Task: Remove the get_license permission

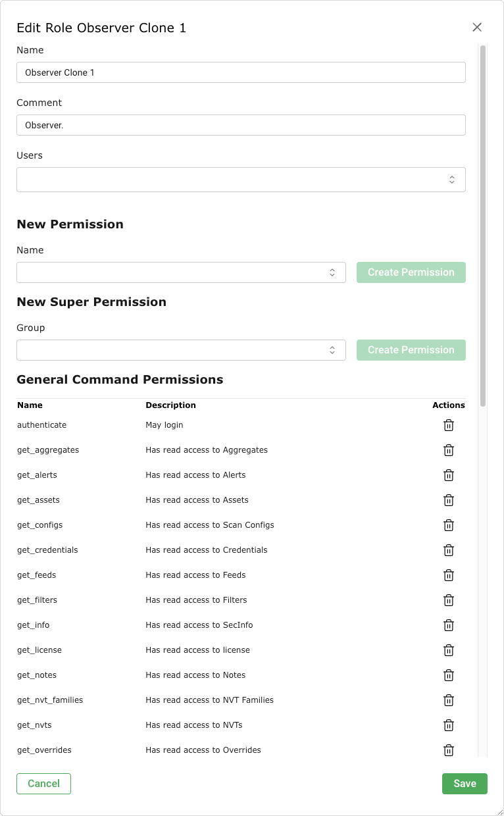Action: click(449, 650)
